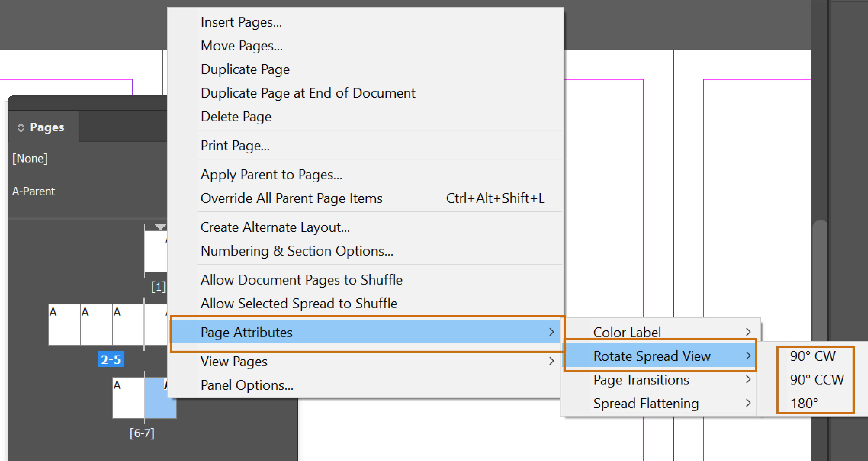Expand the View Pages submenu
Image resolution: width=868 pixels, height=461 pixels.
coord(234,361)
